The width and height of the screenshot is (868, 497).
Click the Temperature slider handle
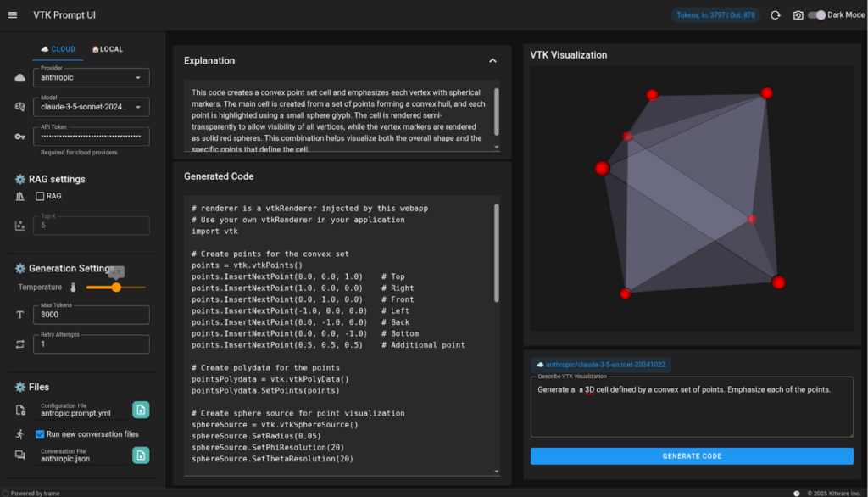pos(116,288)
